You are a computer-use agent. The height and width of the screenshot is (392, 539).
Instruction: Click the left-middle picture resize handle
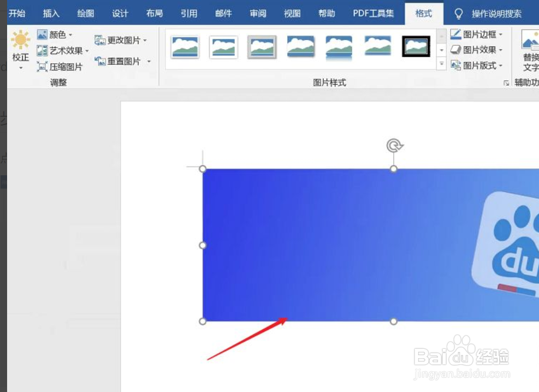pos(203,245)
